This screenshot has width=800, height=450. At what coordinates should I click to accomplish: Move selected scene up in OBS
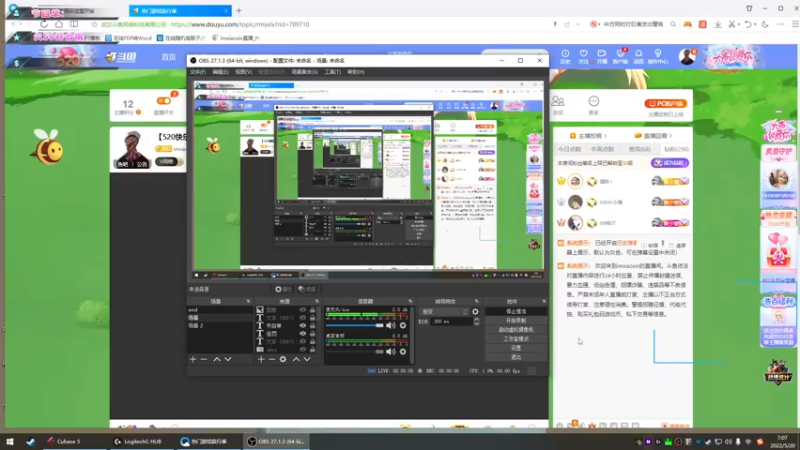click(x=217, y=359)
